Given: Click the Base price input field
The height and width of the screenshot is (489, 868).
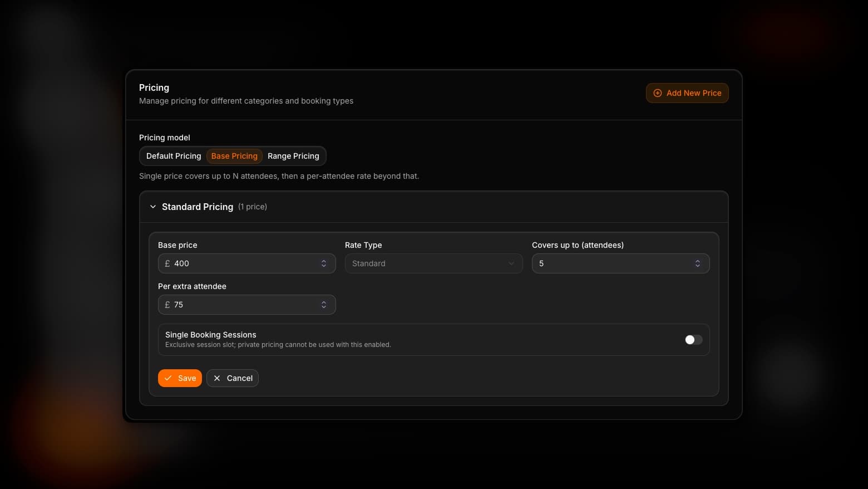Looking at the screenshot, I should coord(247,263).
